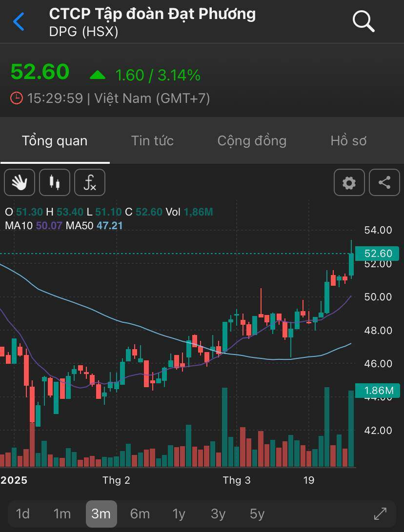The image size is (404, 532).
Task: Select the 1y timeframe
Action: tap(179, 513)
